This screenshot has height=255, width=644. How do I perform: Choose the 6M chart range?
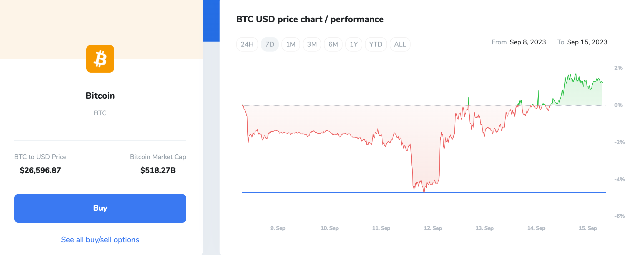coord(333,44)
